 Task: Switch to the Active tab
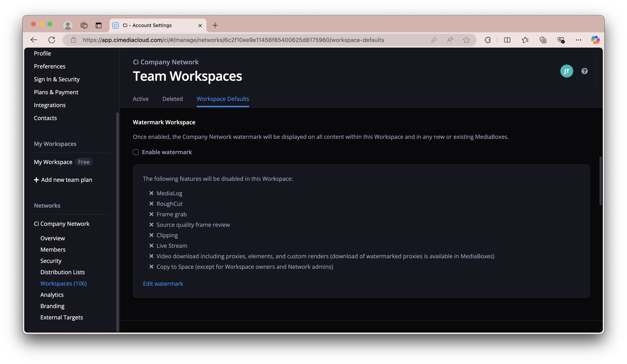click(x=141, y=99)
